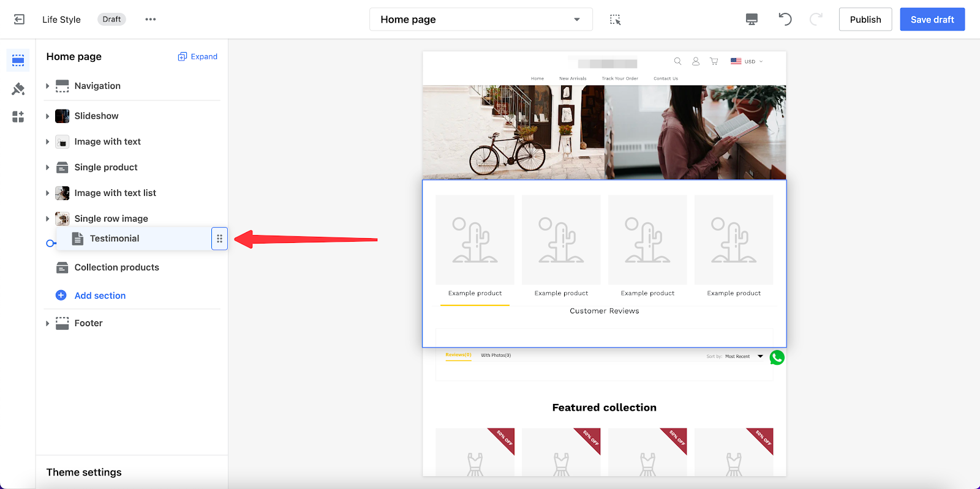Viewport: 980px width, 489px height.
Task: Expand the Single product arrow
Action: click(x=47, y=168)
